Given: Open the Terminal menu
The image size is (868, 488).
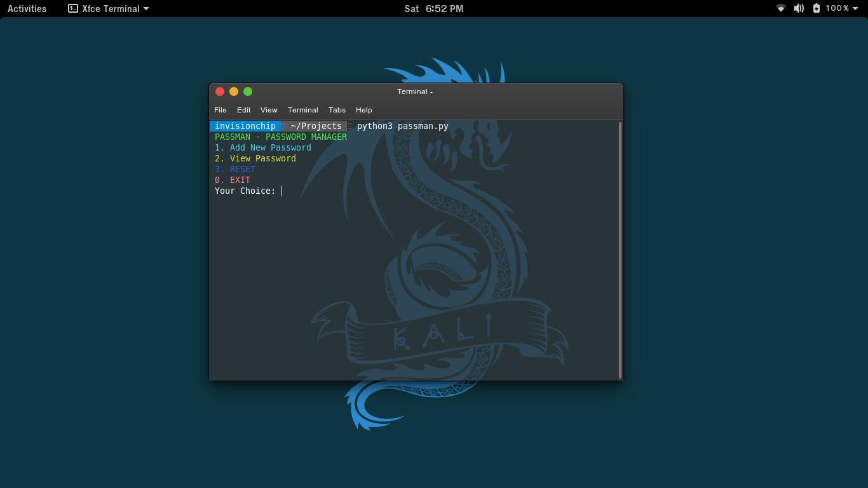Looking at the screenshot, I should click(303, 110).
